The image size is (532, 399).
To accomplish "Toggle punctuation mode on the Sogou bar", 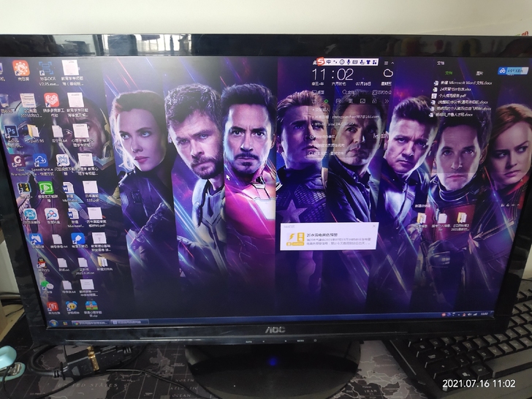I will [335, 61].
